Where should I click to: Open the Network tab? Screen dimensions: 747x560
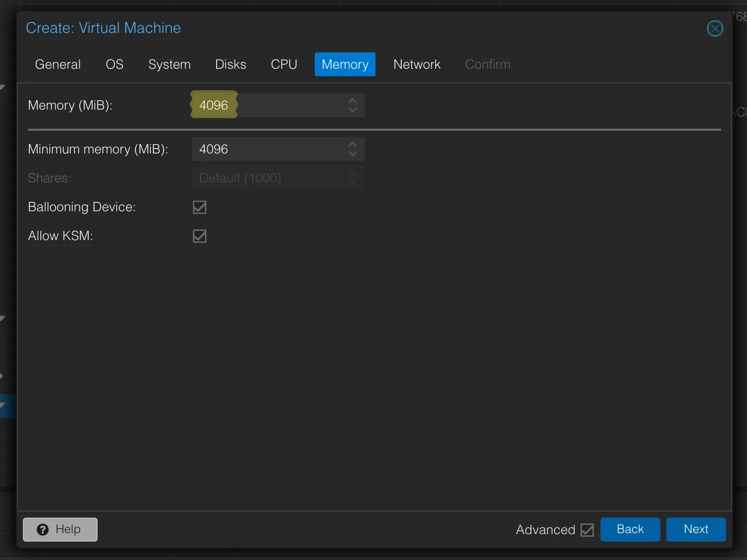click(417, 64)
